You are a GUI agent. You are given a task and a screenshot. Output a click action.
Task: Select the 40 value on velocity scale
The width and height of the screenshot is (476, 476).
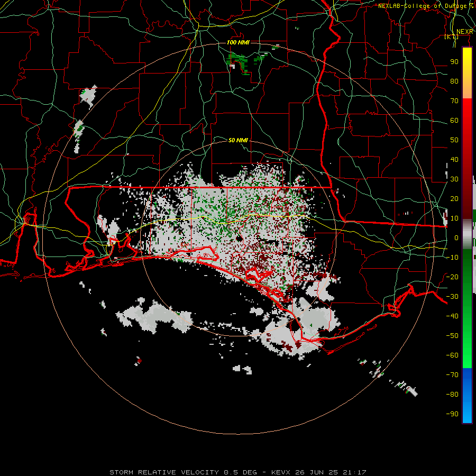pos(454,159)
